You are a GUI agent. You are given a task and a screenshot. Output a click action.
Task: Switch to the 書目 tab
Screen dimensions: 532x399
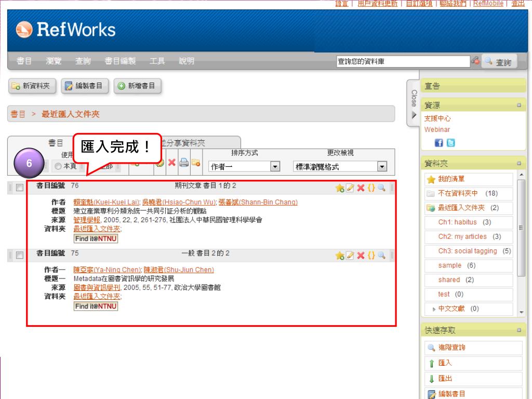56,143
